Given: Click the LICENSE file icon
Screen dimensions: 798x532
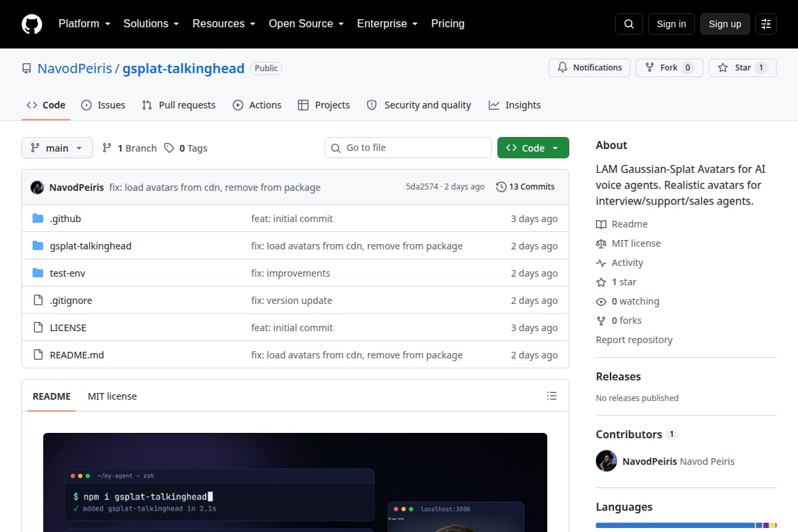Looking at the screenshot, I should (38, 328).
